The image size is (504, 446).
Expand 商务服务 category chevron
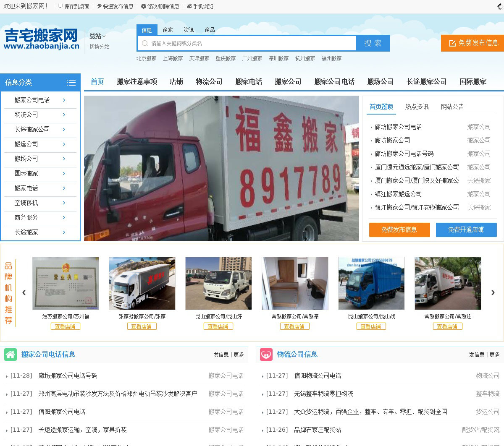64,217
